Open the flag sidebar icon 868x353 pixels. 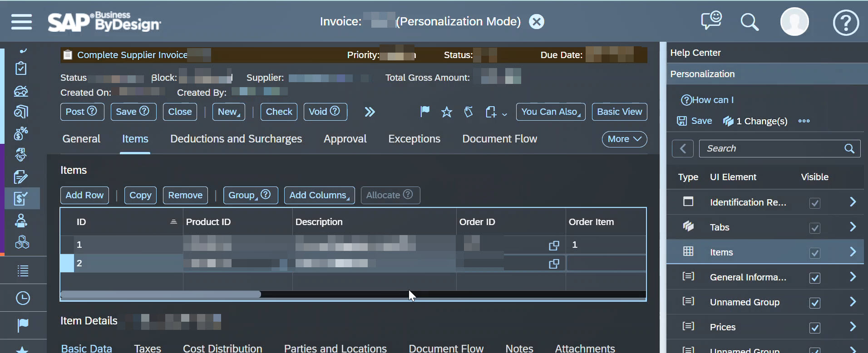(23, 325)
